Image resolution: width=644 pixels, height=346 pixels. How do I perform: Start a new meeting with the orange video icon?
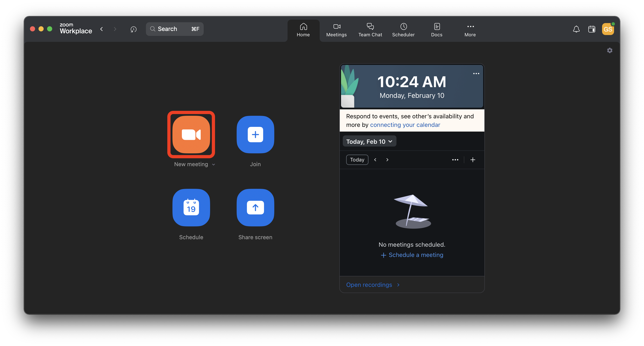pyautogui.click(x=191, y=135)
